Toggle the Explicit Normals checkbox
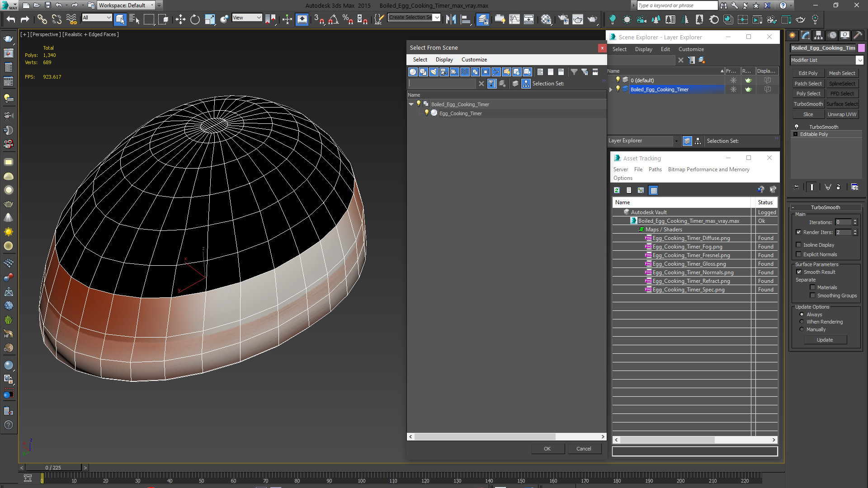 (798, 254)
